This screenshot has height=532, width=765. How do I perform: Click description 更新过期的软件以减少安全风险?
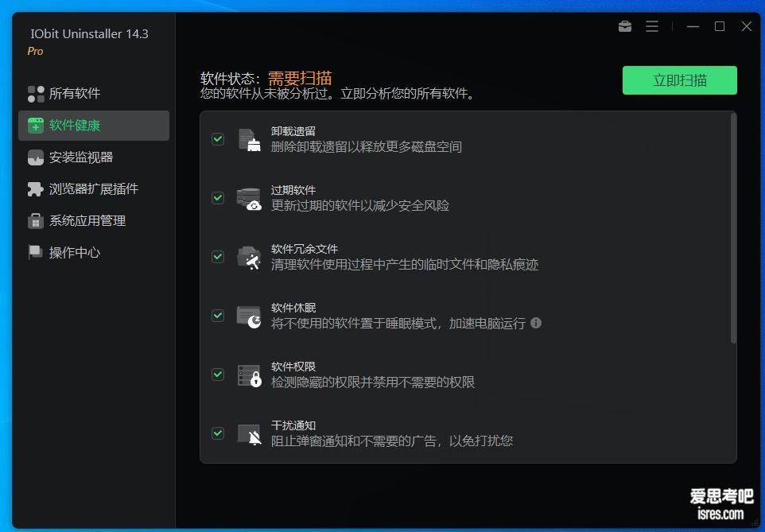(x=360, y=205)
